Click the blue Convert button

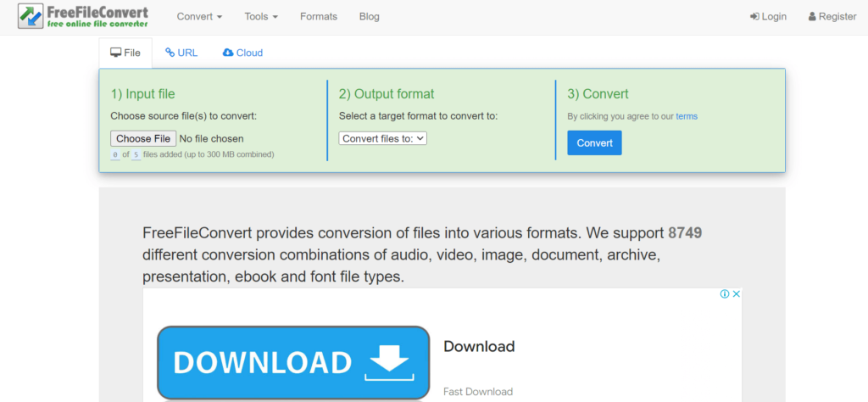(x=594, y=142)
